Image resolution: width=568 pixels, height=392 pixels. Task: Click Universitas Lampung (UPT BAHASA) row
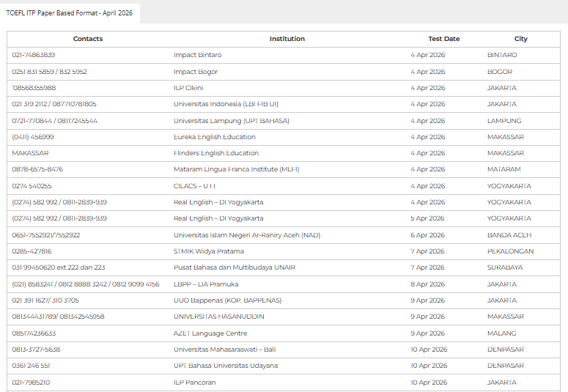coord(231,121)
